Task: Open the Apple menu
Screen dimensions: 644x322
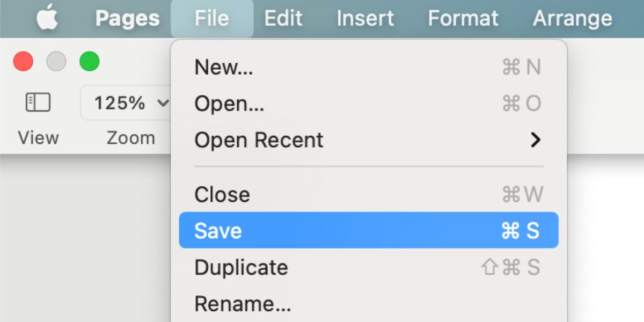Action: point(48,19)
